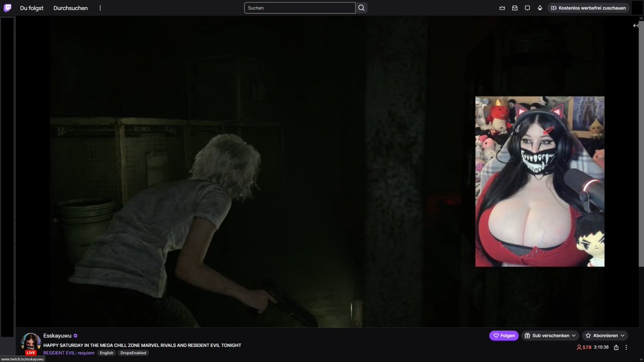Viewport: 644px width, 362px height.
Task: Click the page scrollbar up arrow
Action: coord(641,19)
